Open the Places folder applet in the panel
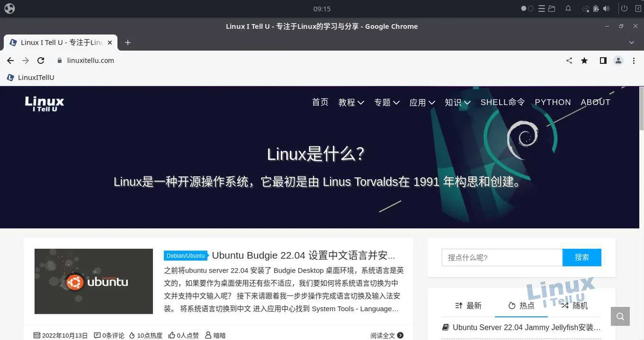644x340 pixels. coord(551,9)
